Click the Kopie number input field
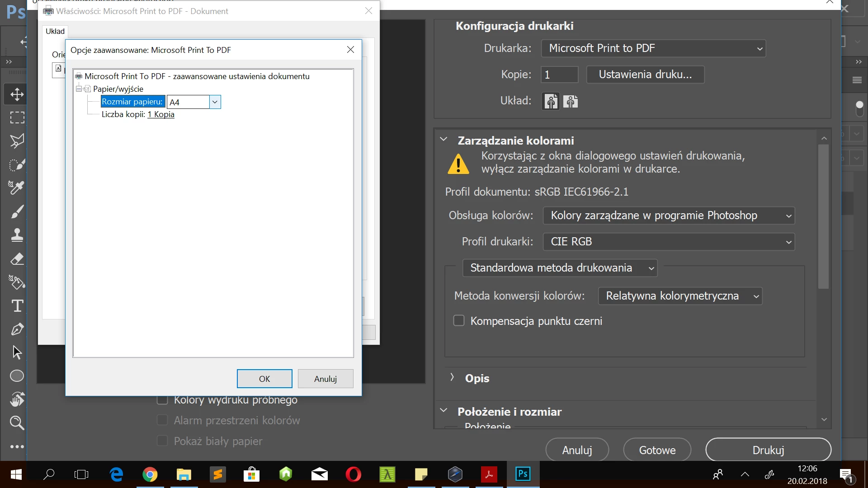 (x=559, y=75)
